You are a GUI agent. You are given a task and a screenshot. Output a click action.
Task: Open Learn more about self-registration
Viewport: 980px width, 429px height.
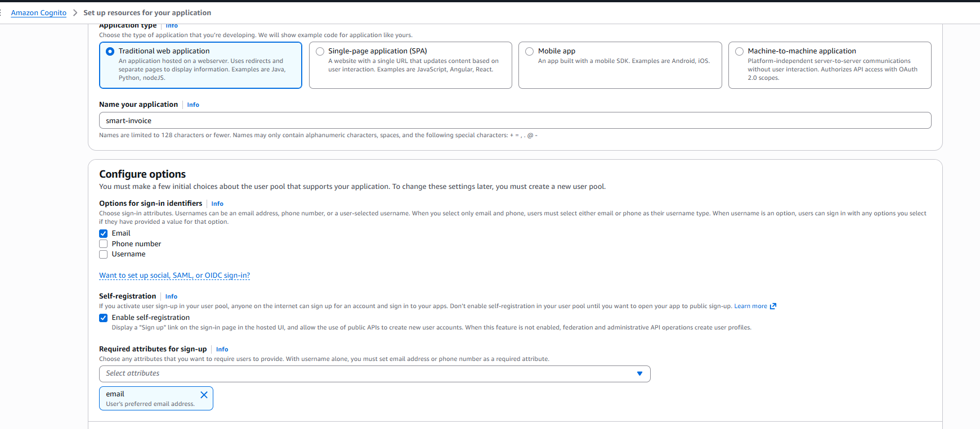750,306
